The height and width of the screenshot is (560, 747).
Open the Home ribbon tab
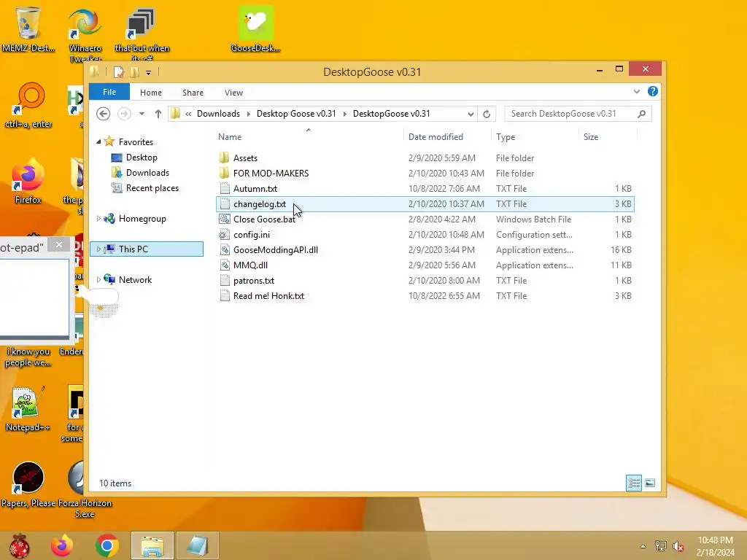point(150,93)
